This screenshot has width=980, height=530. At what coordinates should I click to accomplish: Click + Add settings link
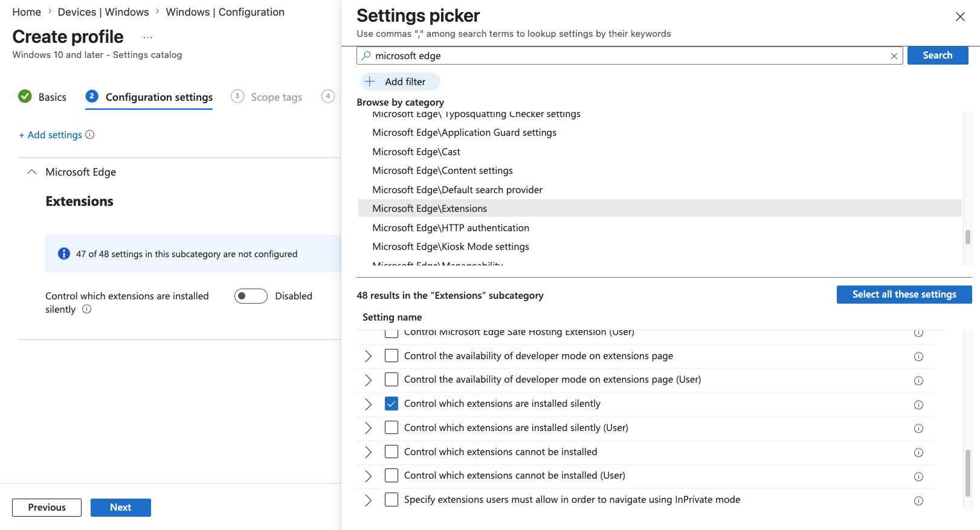[50, 135]
